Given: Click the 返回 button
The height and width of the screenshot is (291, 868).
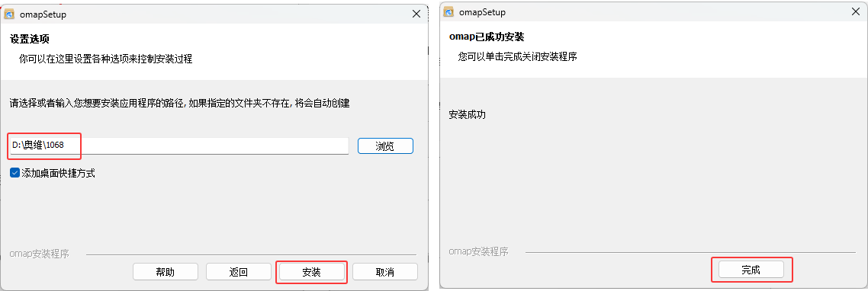Looking at the screenshot, I should (x=239, y=272).
